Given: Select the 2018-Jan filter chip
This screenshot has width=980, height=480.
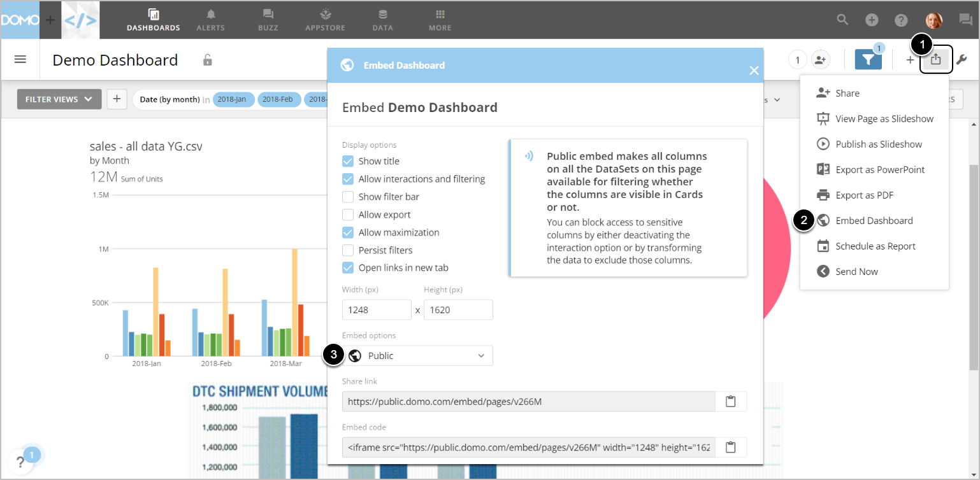Looking at the screenshot, I should coord(233,99).
